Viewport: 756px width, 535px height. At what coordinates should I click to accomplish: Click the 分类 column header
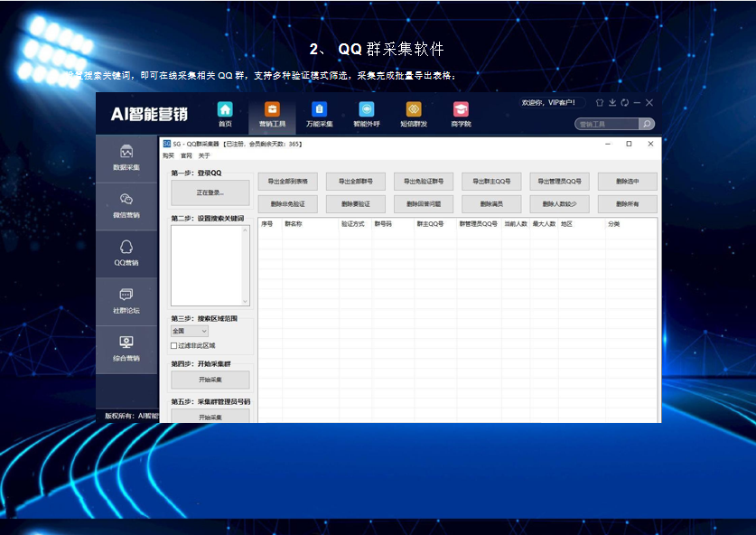614,224
